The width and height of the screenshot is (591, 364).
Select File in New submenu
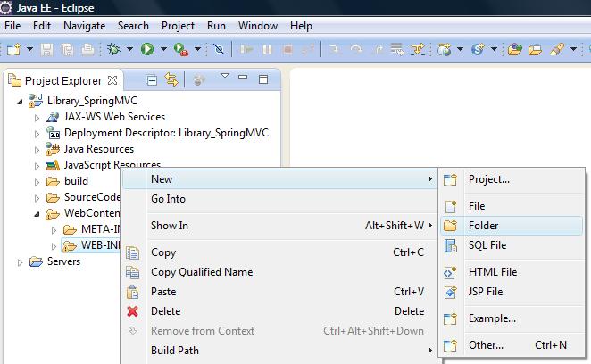click(512, 206)
